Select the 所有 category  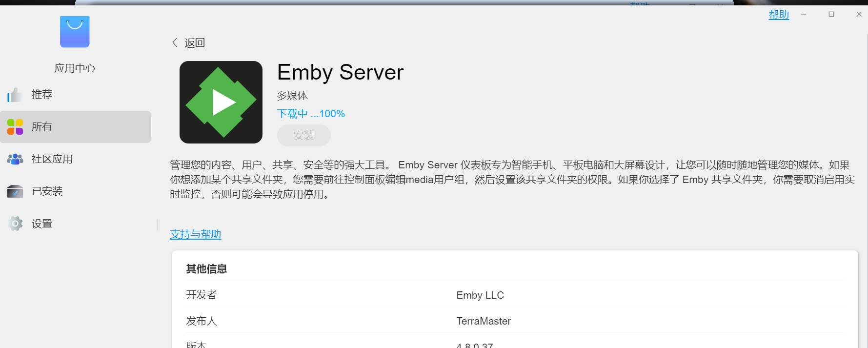coord(76,127)
